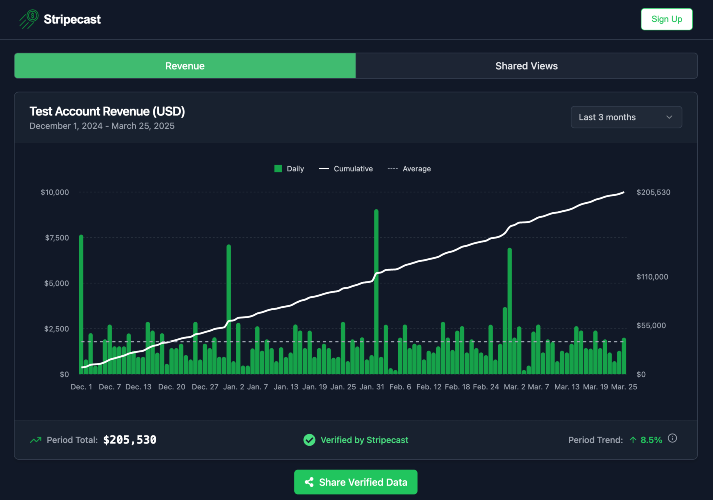Click the green Daily legend color square
The width and height of the screenshot is (713, 500).
point(278,169)
